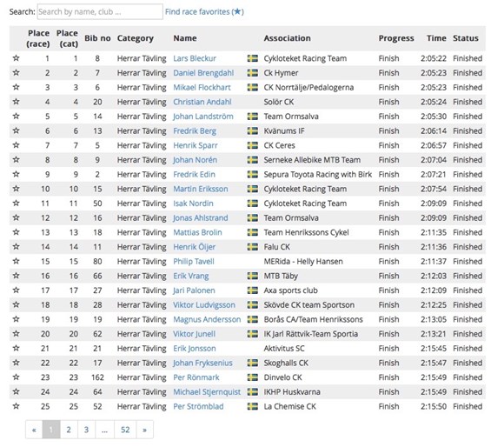View Johan Landström's result page
Image resolution: width=504 pixels, height=447 pixels.
click(x=203, y=116)
